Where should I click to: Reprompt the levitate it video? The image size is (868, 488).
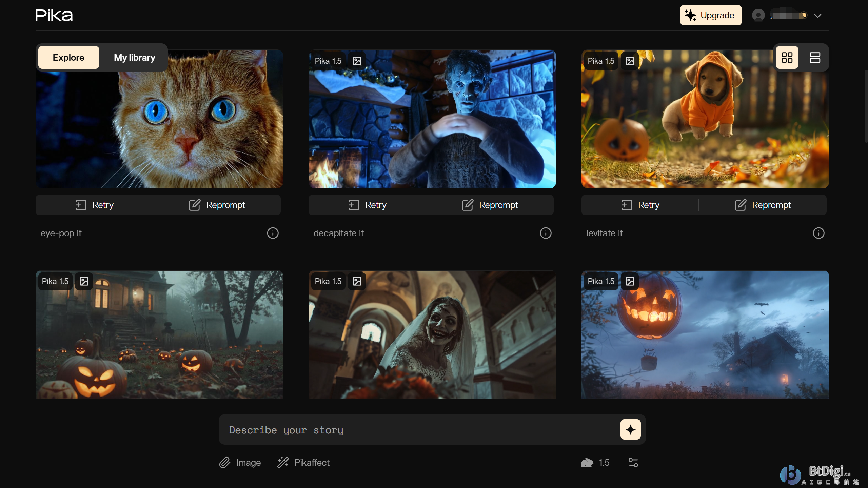click(763, 205)
